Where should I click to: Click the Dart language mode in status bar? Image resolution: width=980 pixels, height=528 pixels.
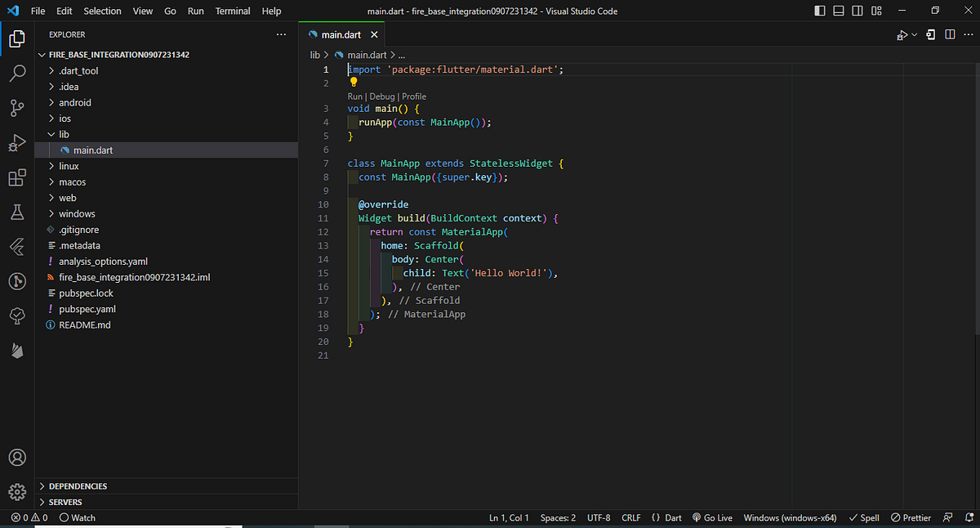click(x=673, y=517)
